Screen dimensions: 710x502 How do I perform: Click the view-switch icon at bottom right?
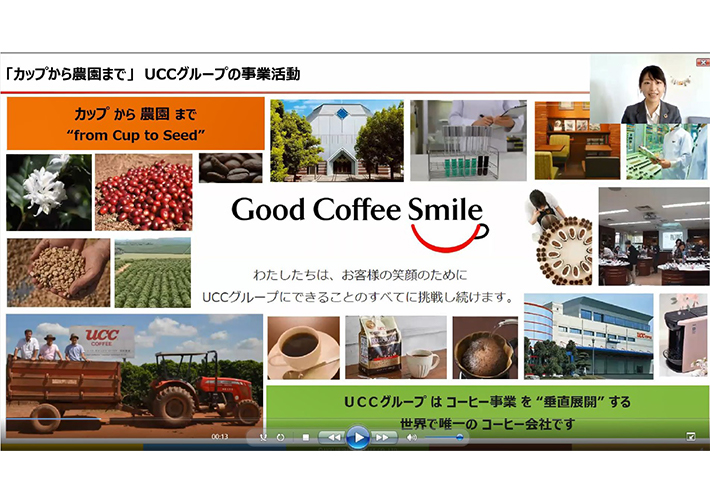pos(691,436)
